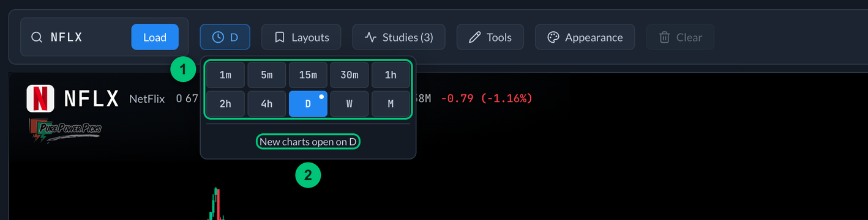Select the 1m timeframe
Image resolution: width=868 pixels, height=220 pixels.
(225, 75)
